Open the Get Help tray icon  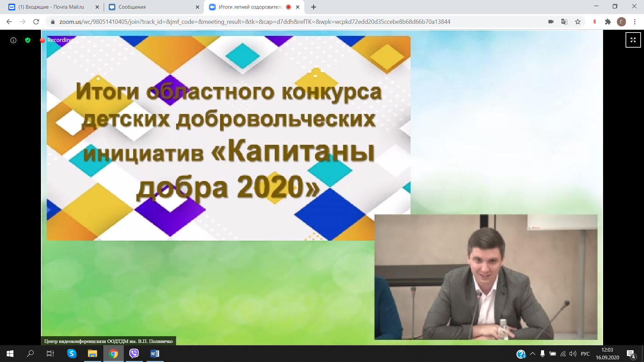tap(521, 354)
